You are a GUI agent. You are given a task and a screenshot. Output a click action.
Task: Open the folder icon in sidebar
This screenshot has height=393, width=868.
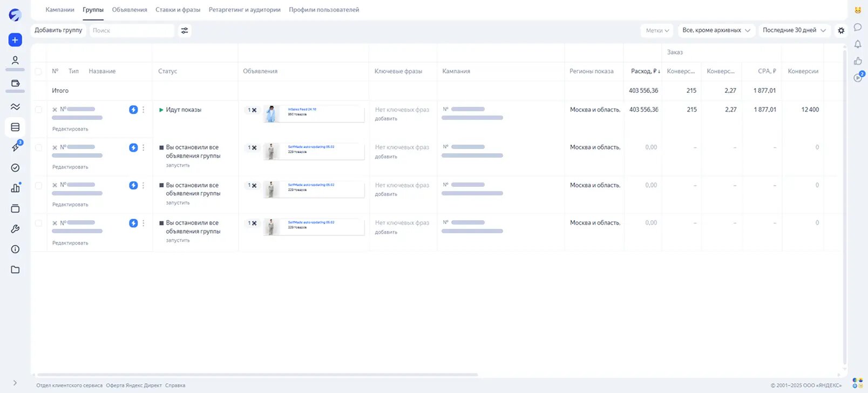click(x=15, y=269)
